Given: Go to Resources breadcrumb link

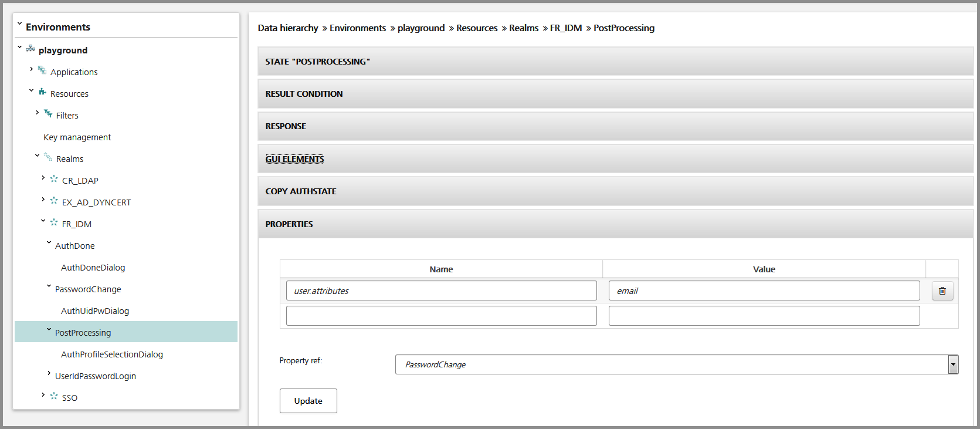Looking at the screenshot, I should [x=477, y=28].
